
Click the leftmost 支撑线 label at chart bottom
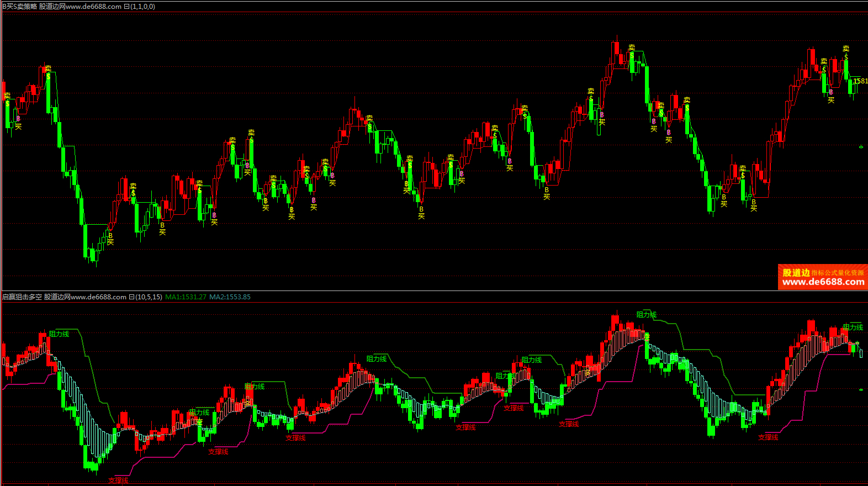118,480
